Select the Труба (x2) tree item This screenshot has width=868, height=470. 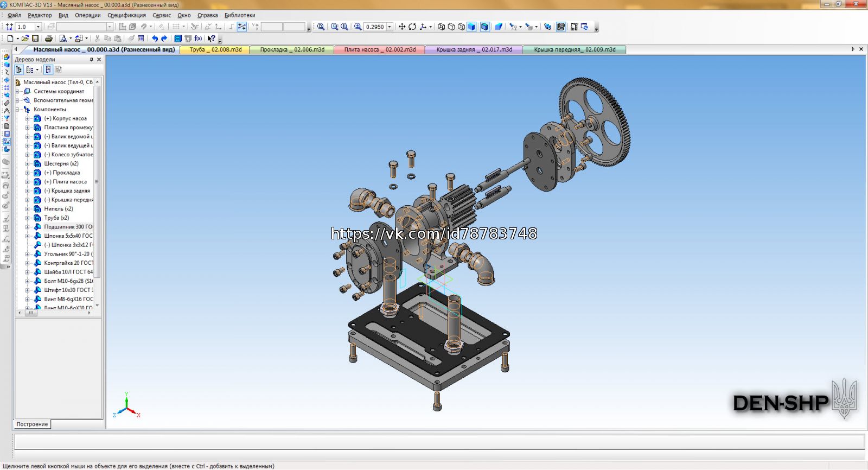pyautogui.click(x=56, y=218)
